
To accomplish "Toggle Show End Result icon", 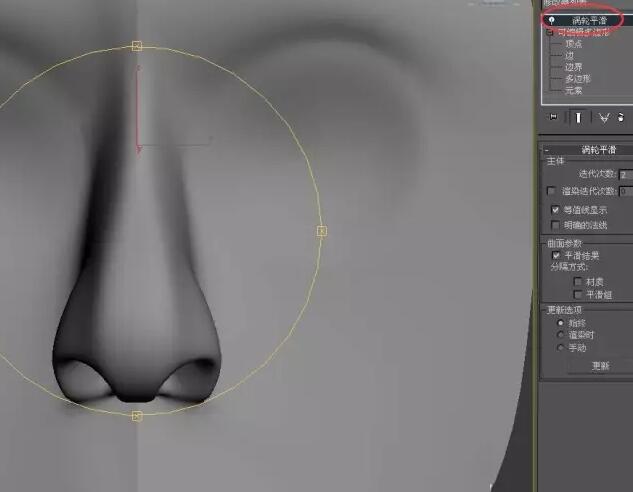I will pos(578,117).
